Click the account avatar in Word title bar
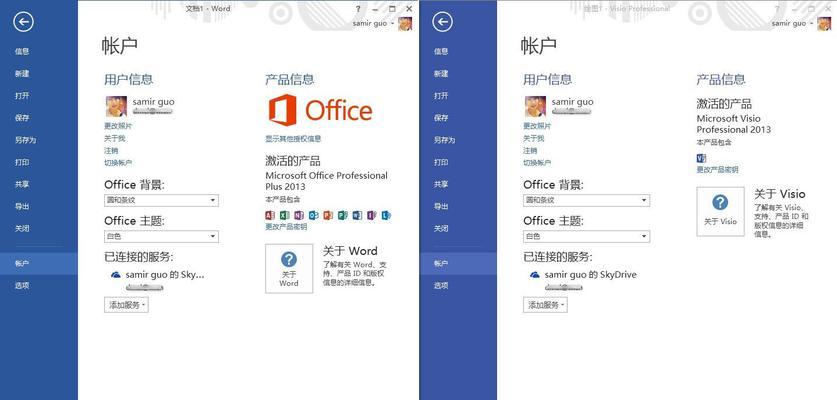Viewport: 837px width, 400px height. tap(405, 24)
